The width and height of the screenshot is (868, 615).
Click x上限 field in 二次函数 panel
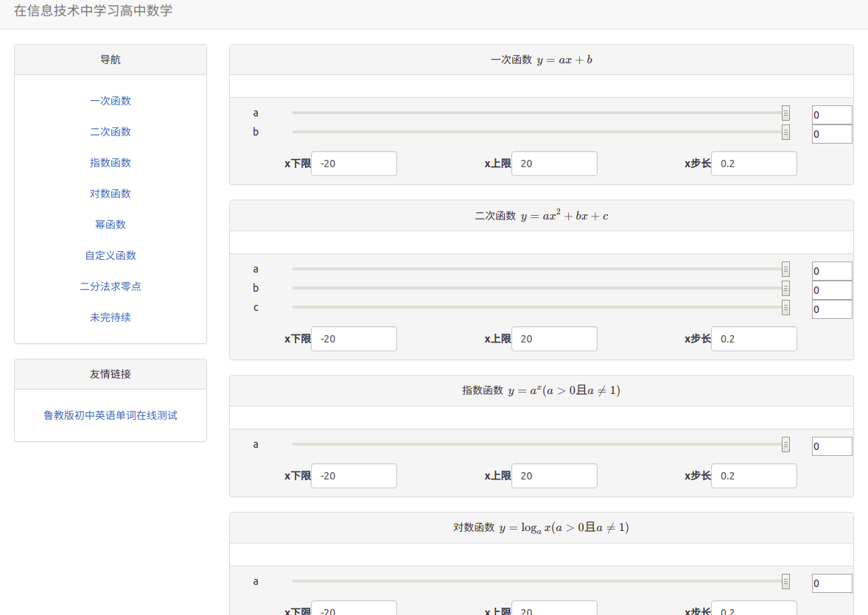[554, 339]
